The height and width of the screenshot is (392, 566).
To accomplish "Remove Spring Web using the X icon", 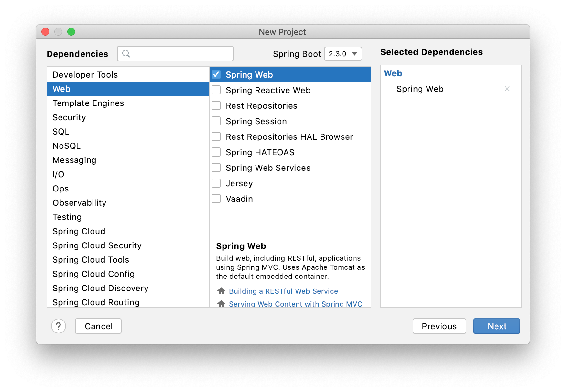I will pos(507,89).
